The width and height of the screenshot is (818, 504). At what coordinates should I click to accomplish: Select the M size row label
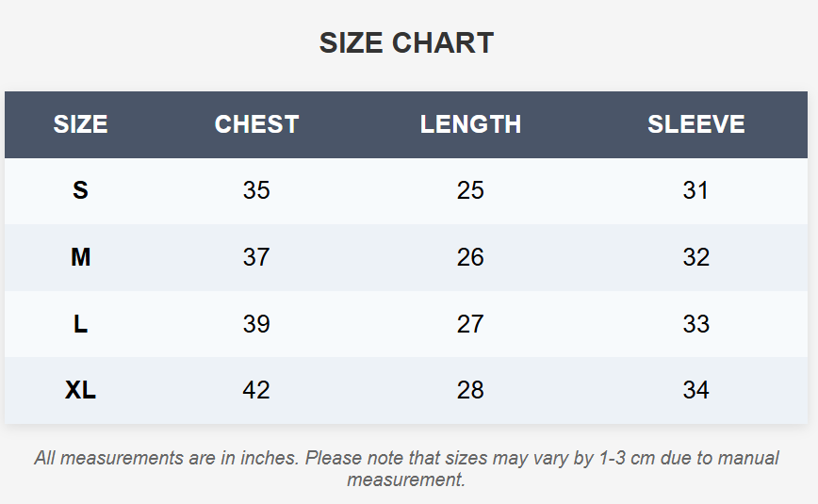pos(80,257)
